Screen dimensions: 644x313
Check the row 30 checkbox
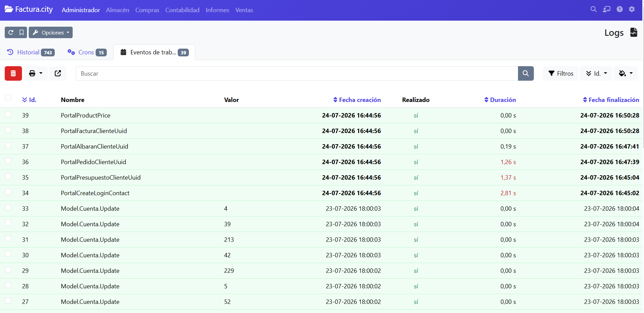8,254
